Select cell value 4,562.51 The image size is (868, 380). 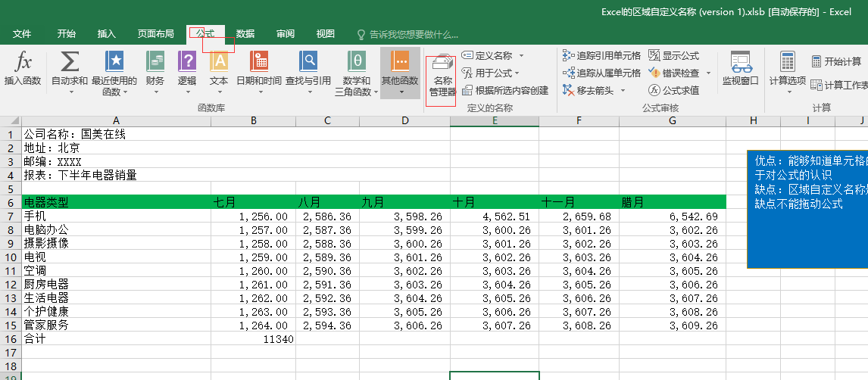[495, 216]
